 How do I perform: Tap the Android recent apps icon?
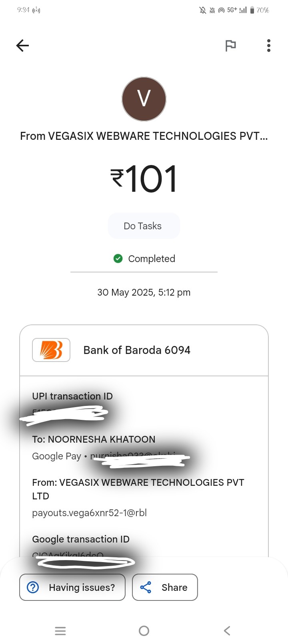(x=60, y=631)
